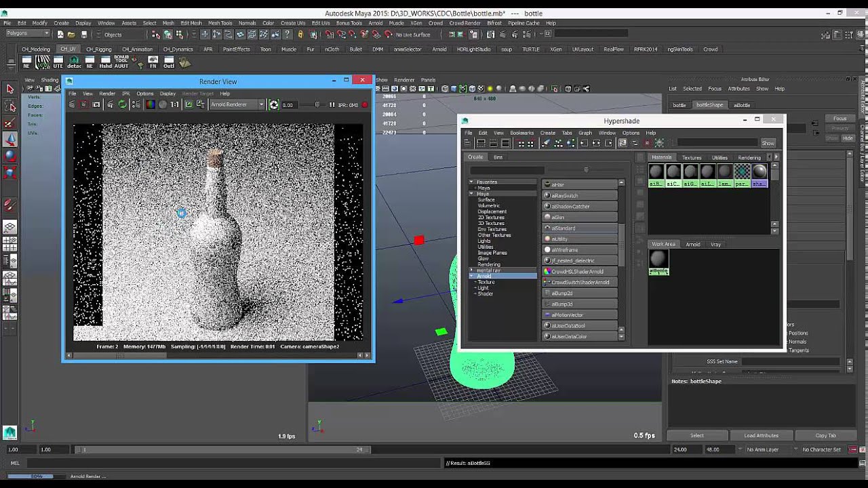This screenshot has height=488, width=868.
Task: Click the snapshot camera icon in Render View
Action: click(x=96, y=104)
